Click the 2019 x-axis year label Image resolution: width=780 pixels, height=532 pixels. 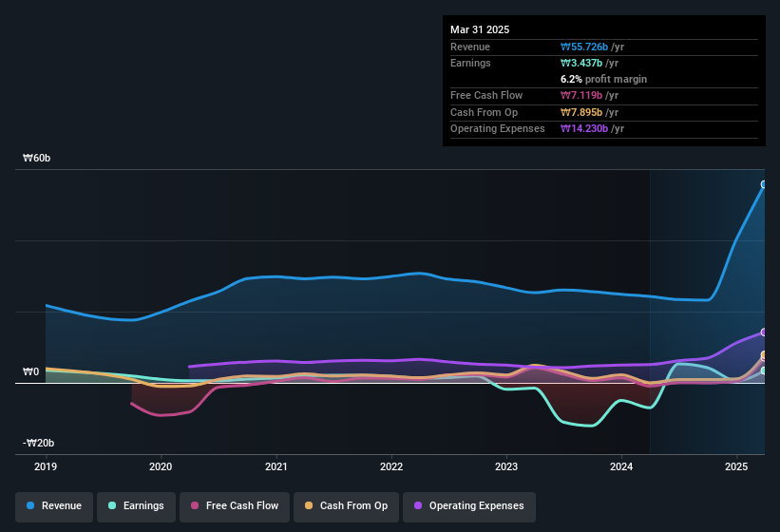(x=46, y=466)
